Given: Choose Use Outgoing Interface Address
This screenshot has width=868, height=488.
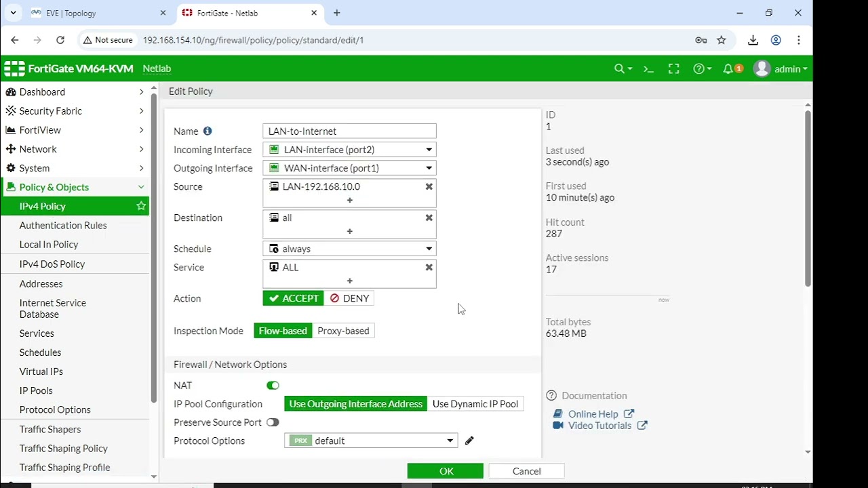Looking at the screenshot, I should 356,404.
